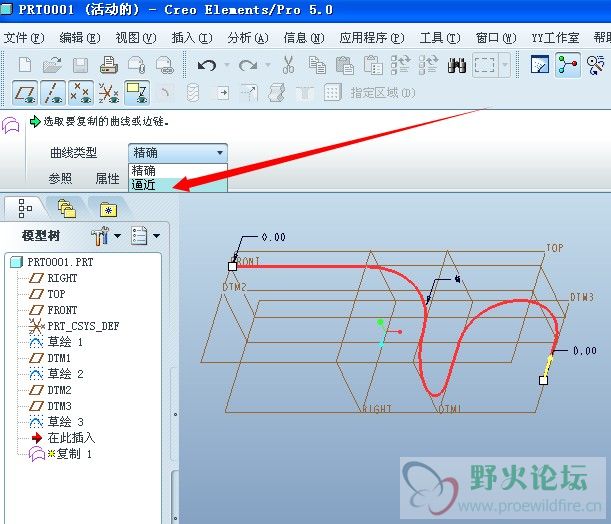This screenshot has width=611, height=524.
Task: Click the Cut scissors icon
Action: (288, 65)
